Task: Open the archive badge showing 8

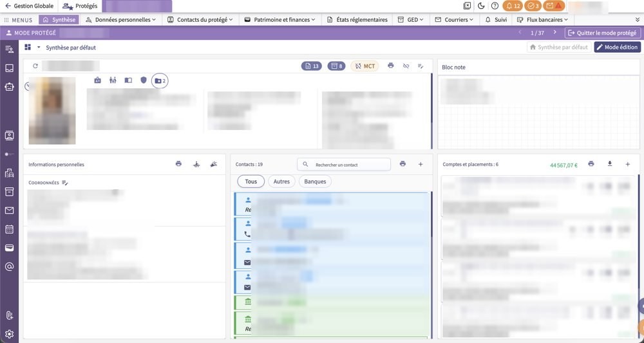Action: 336,66
